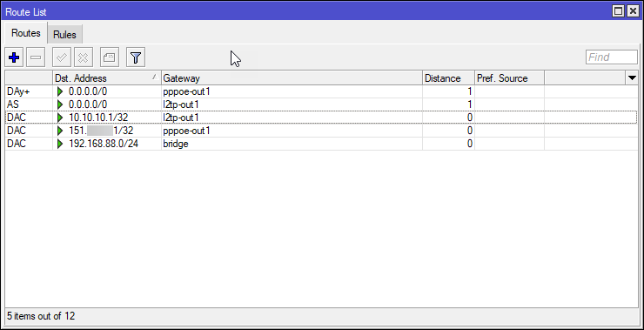Focus the Find search field

(612, 57)
